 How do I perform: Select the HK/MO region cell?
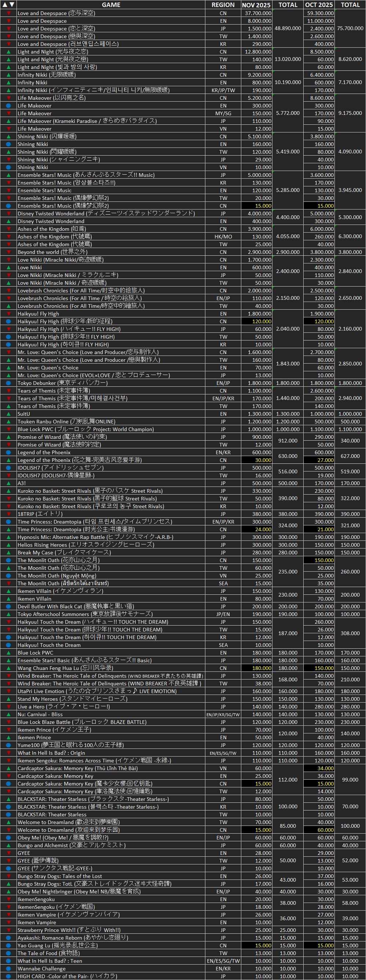pyautogui.click(x=223, y=237)
